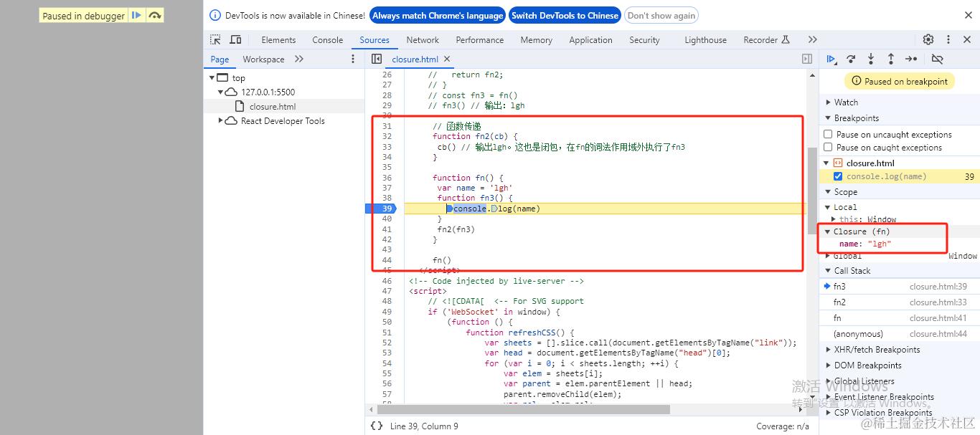This screenshot has height=435, width=980.
Task: Collapse the top frame tree node
Action: [212, 77]
